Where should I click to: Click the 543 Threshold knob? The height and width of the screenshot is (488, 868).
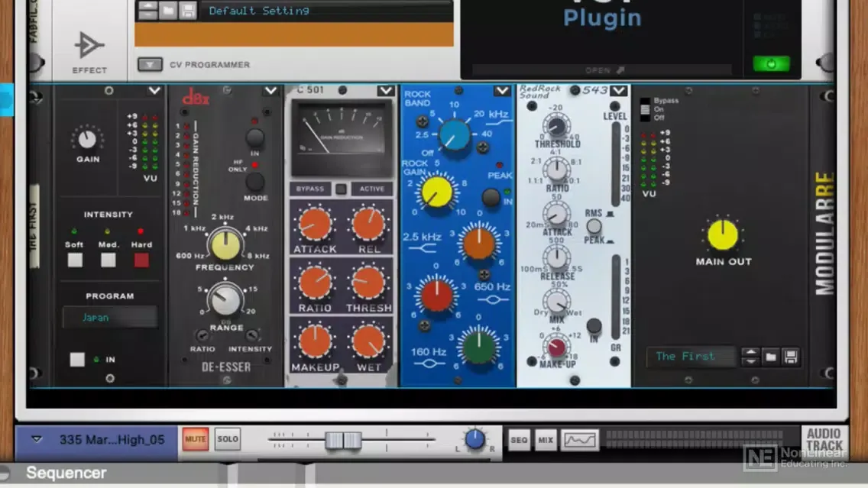point(555,126)
